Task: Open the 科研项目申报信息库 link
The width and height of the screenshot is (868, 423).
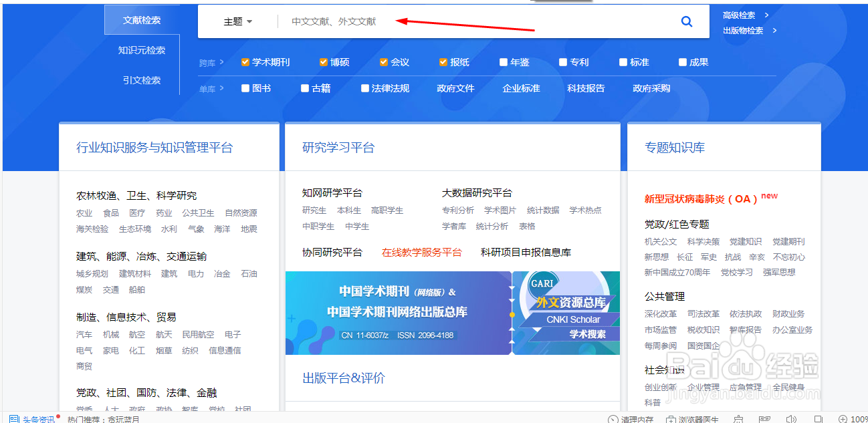Action: (526, 253)
